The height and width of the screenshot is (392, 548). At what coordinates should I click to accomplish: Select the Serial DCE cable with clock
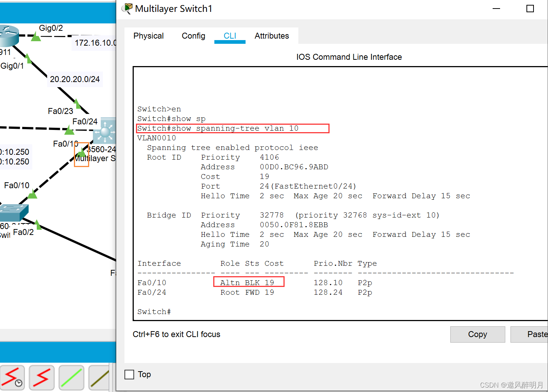pos(12,378)
